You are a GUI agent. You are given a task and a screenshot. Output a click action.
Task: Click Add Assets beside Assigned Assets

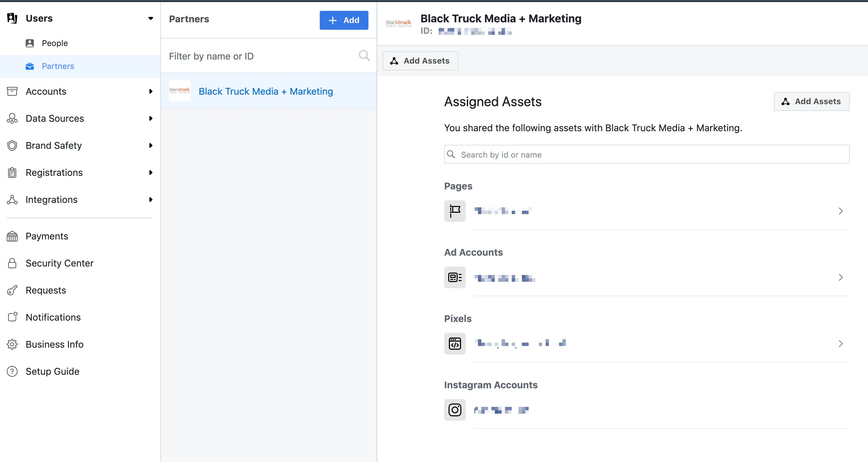(812, 101)
